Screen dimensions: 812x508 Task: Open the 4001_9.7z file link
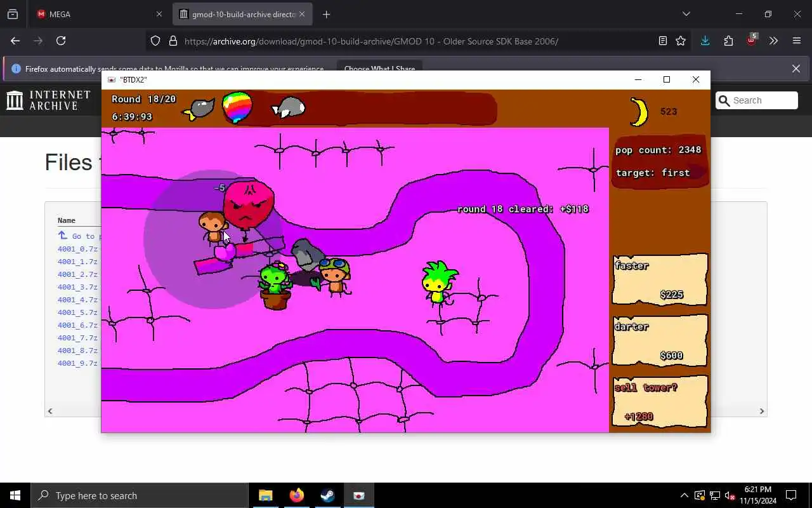point(77,363)
